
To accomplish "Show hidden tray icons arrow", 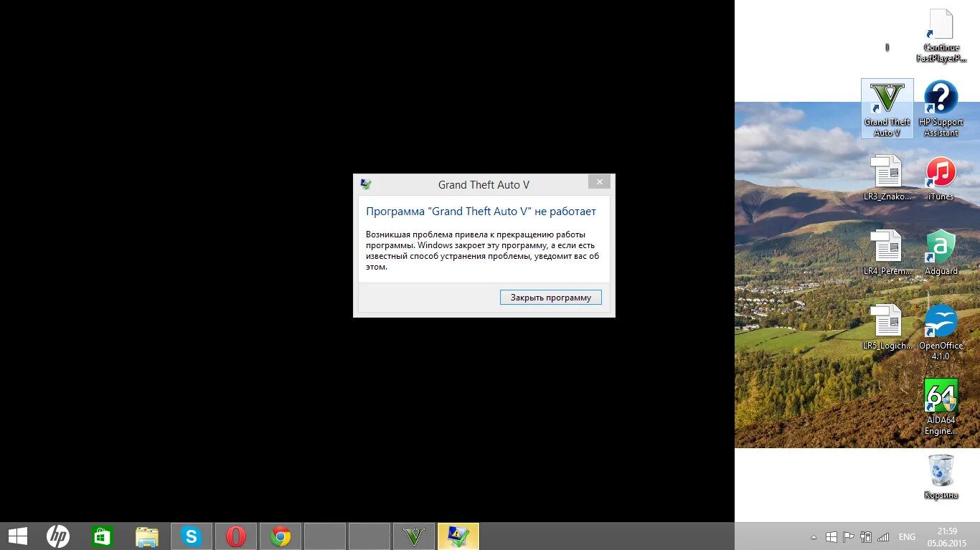I will coord(814,536).
